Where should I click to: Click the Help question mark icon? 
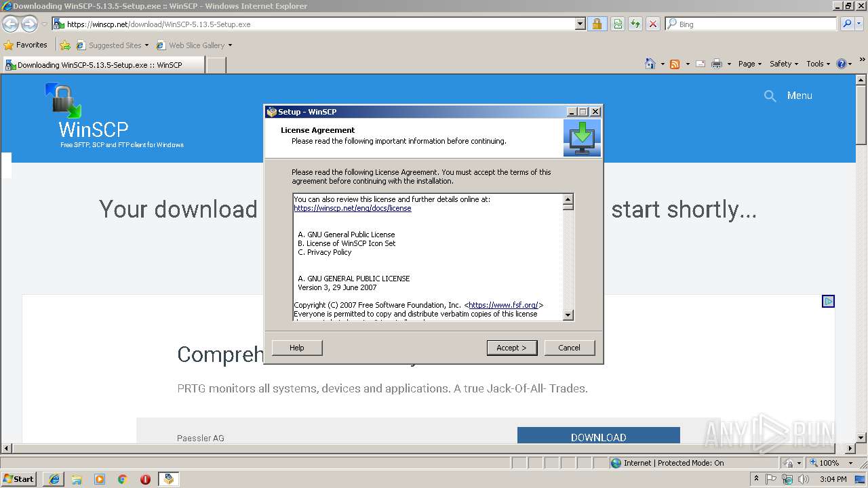point(842,64)
